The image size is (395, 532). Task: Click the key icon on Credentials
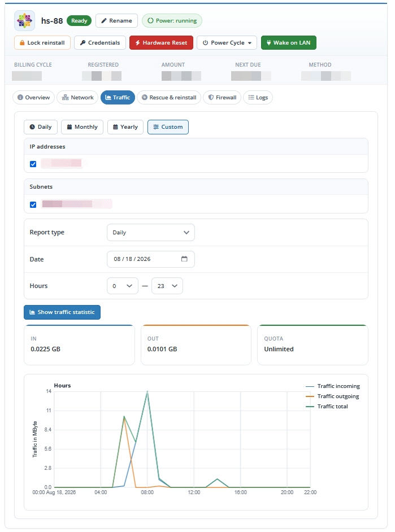click(x=83, y=43)
